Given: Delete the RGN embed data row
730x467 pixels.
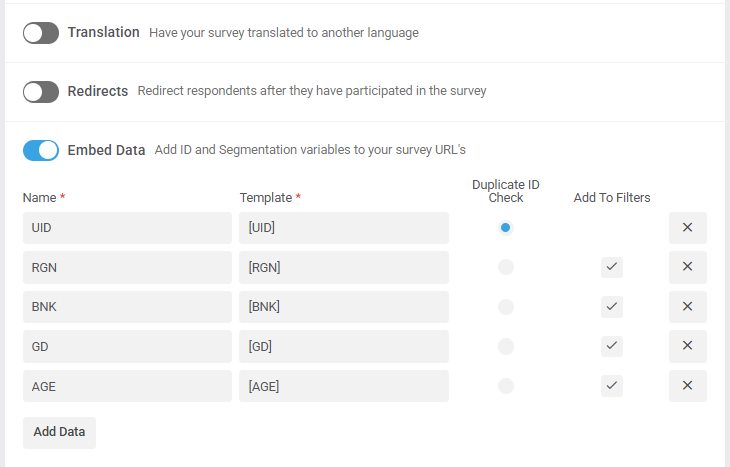Looking at the screenshot, I should click(687, 267).
